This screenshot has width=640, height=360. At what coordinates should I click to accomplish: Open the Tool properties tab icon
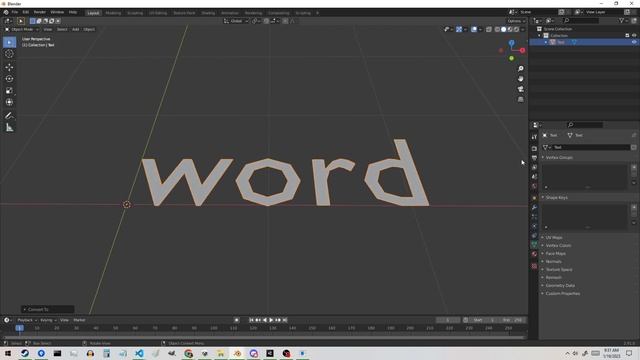click(534, 137)
